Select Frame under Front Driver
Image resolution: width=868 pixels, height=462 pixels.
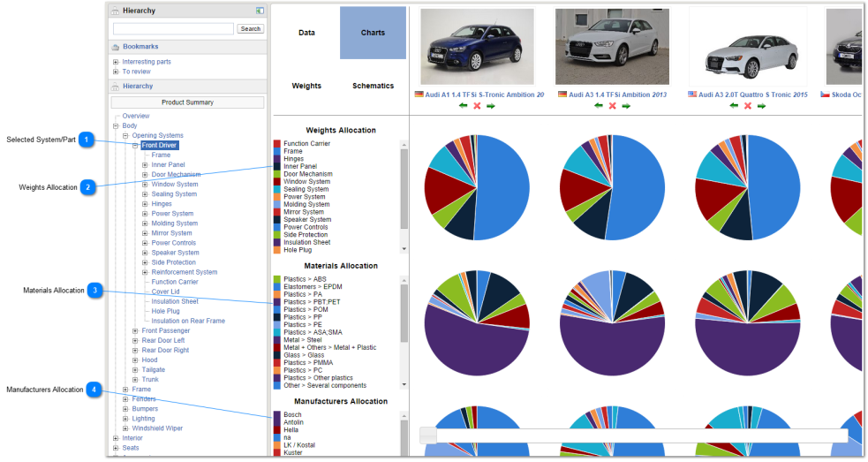[161, 155]
